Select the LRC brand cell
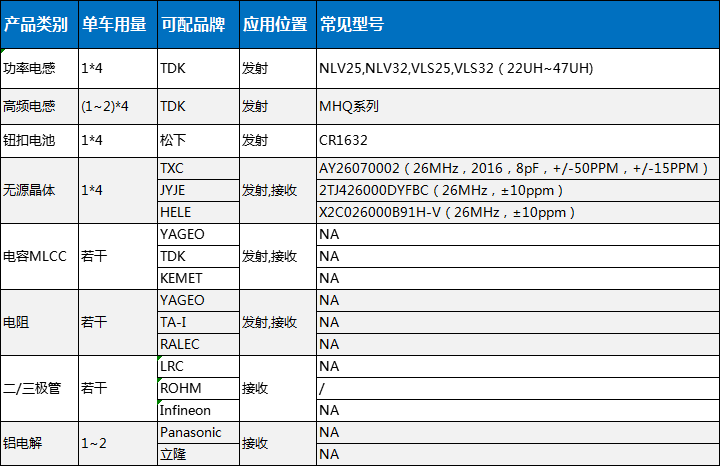 [198, 366]
